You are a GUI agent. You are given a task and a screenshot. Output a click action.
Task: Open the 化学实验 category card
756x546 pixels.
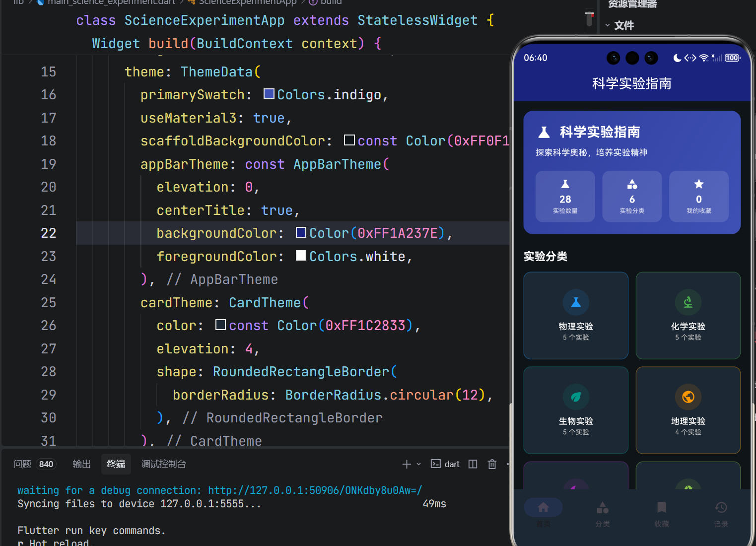click(x=688, y=316)
